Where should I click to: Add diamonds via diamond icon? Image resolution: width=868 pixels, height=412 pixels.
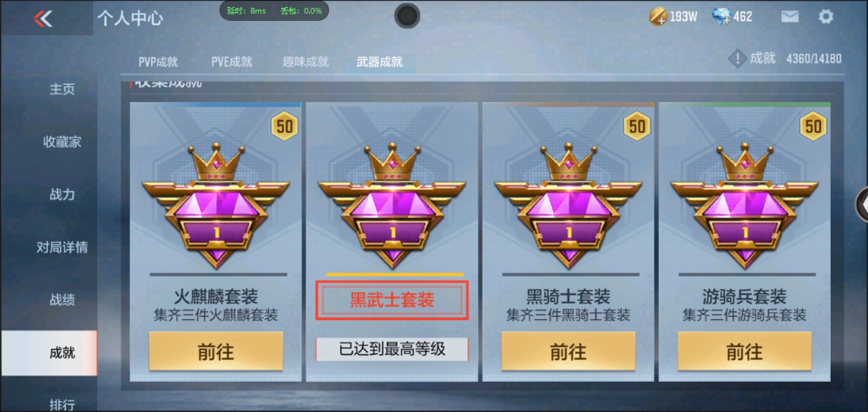click(722, 16)
